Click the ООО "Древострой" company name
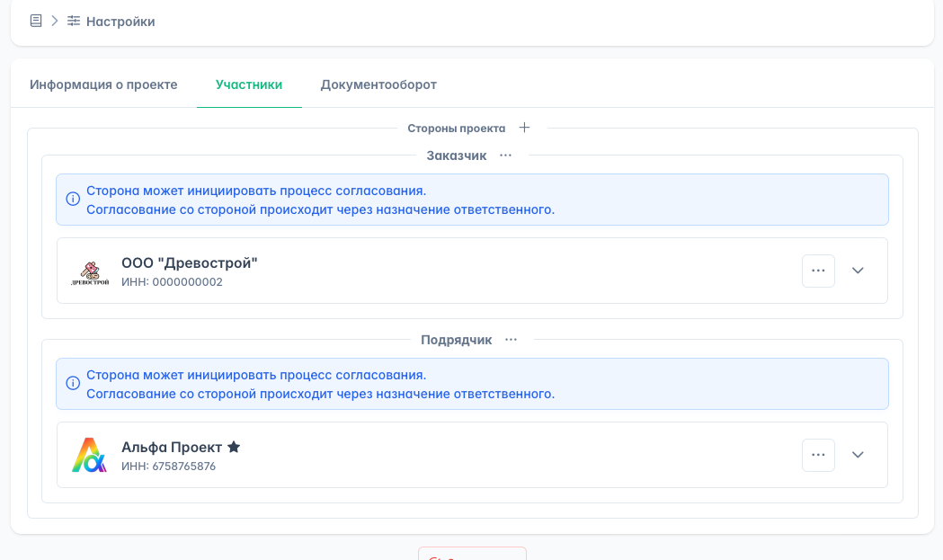943x560 pixels. click(x=190, y=263)
